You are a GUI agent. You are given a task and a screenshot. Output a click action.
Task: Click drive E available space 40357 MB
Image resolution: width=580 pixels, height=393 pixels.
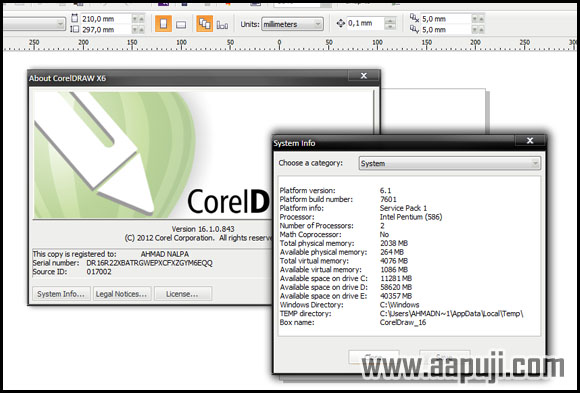[x=396, y=296]
